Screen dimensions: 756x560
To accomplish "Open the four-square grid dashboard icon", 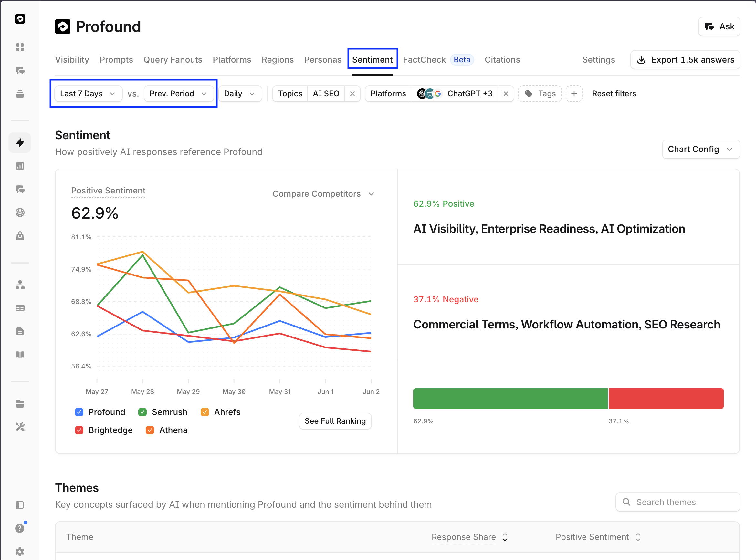I will click(20, 47).
